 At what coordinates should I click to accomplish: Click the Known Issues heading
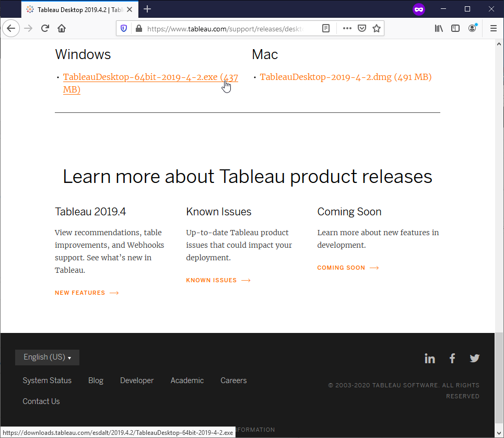[x=218, y=212]
